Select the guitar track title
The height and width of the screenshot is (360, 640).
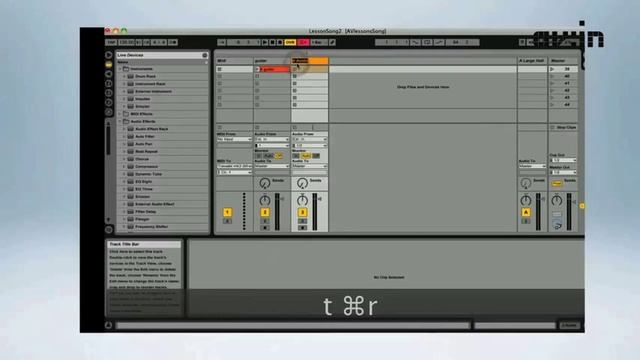pos(272,60)
